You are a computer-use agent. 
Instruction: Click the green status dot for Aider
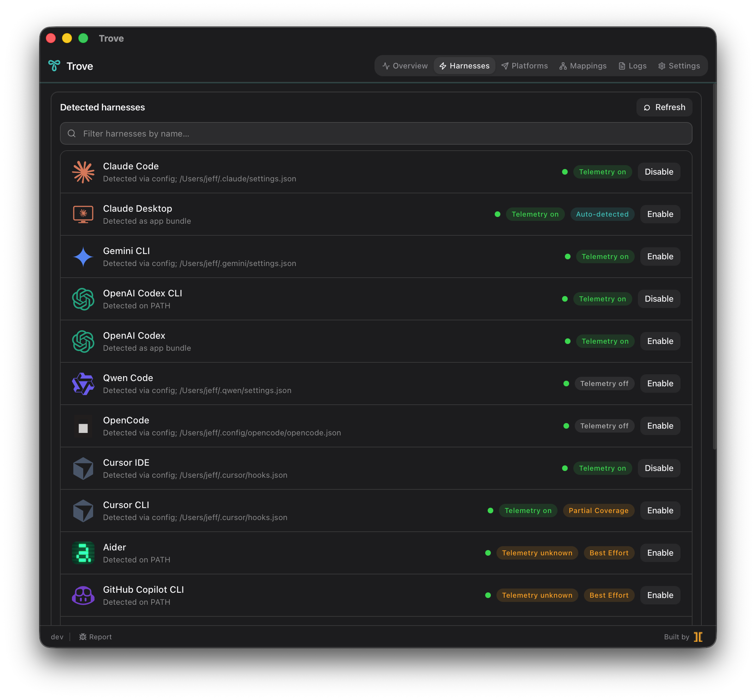coord(488,553)
